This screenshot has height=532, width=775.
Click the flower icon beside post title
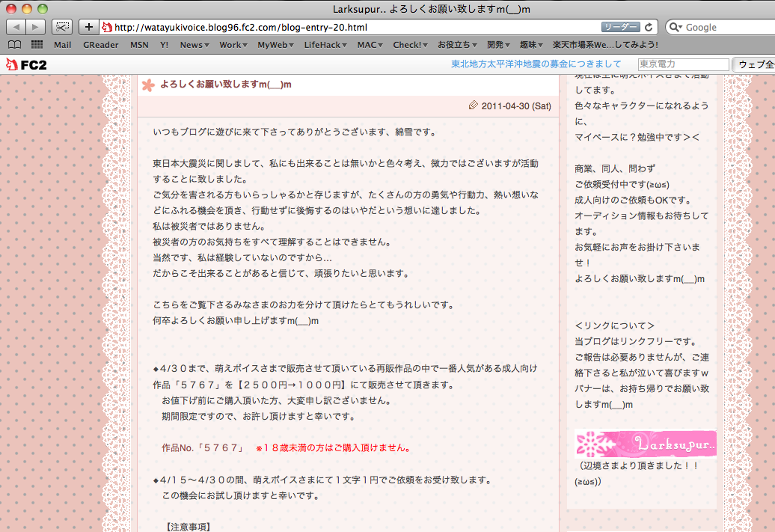pyautogui.click(x=148, y=85)
